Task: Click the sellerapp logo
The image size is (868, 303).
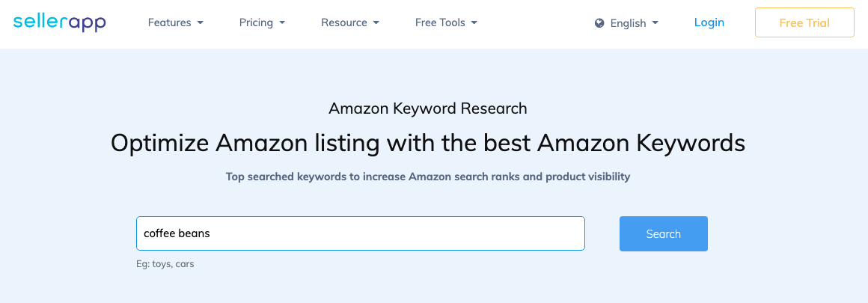Action: tap(60, 22)
